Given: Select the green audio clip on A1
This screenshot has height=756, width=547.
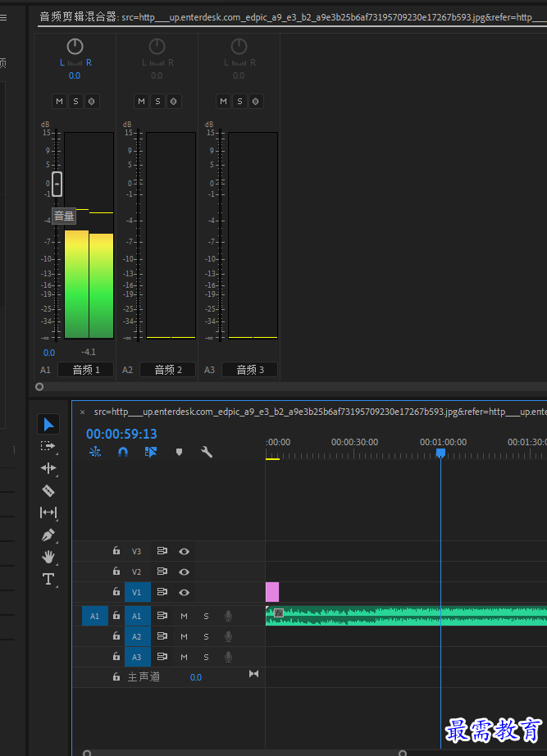Looking at the screenshot, I should [407, 616].
